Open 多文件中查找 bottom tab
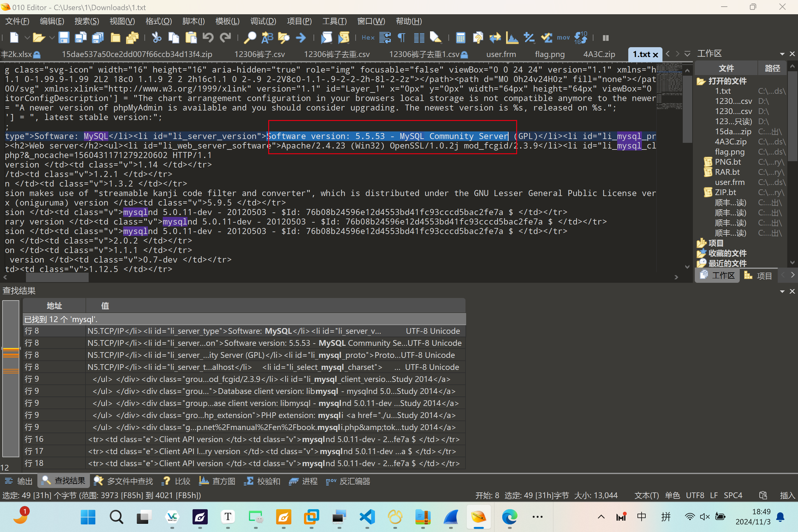The height and width of the screenshot is (532, 798). 123,481
